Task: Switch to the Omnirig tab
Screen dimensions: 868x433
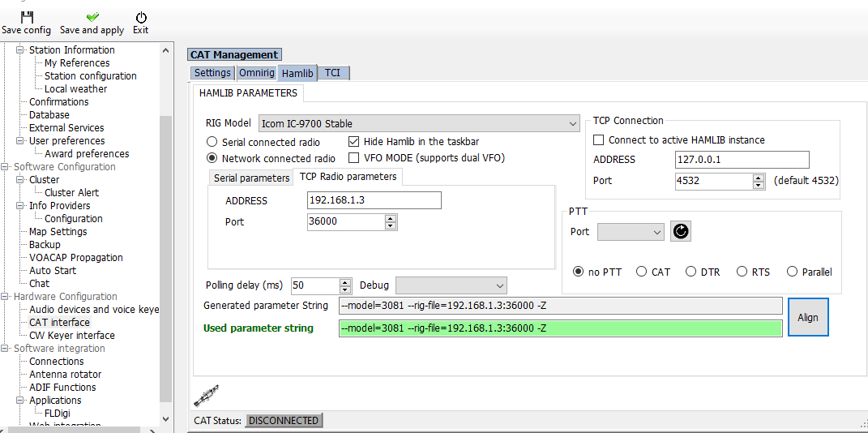Action: coord(256,73)
